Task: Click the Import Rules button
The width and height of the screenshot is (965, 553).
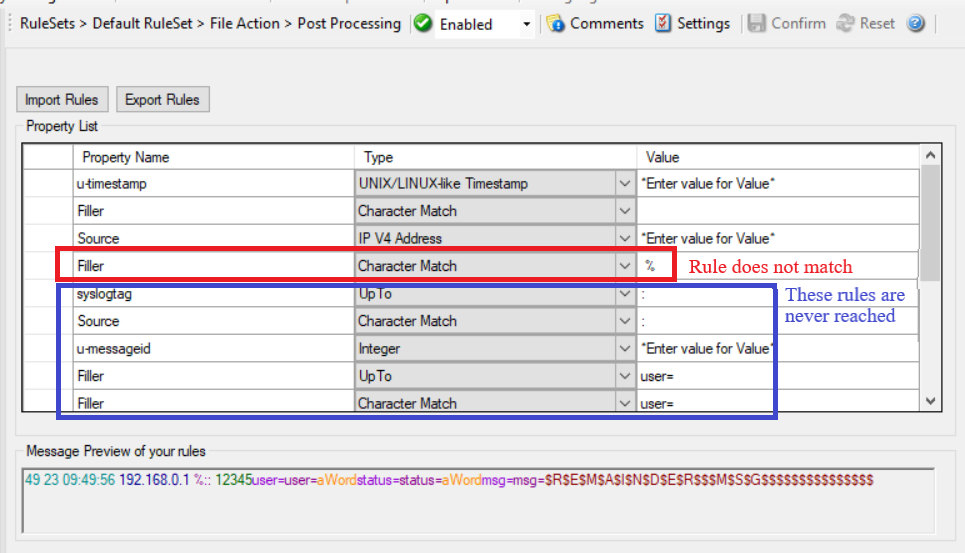Action: pos(62,100)
